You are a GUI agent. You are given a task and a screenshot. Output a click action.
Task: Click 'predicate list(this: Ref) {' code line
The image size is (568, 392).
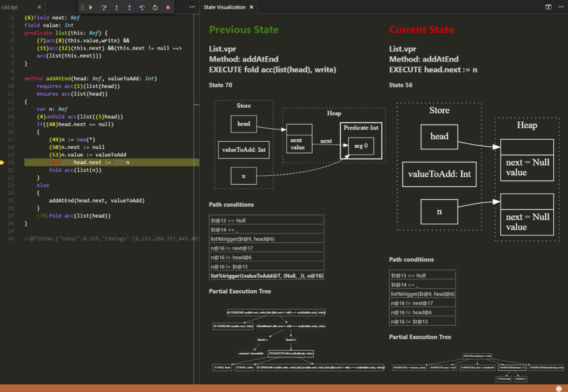66,33
